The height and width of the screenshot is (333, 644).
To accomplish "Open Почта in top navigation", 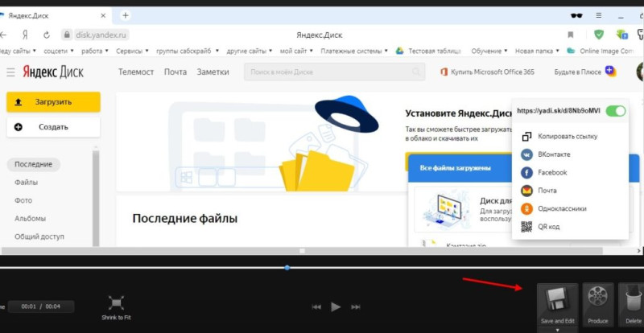I will [175, 72].
